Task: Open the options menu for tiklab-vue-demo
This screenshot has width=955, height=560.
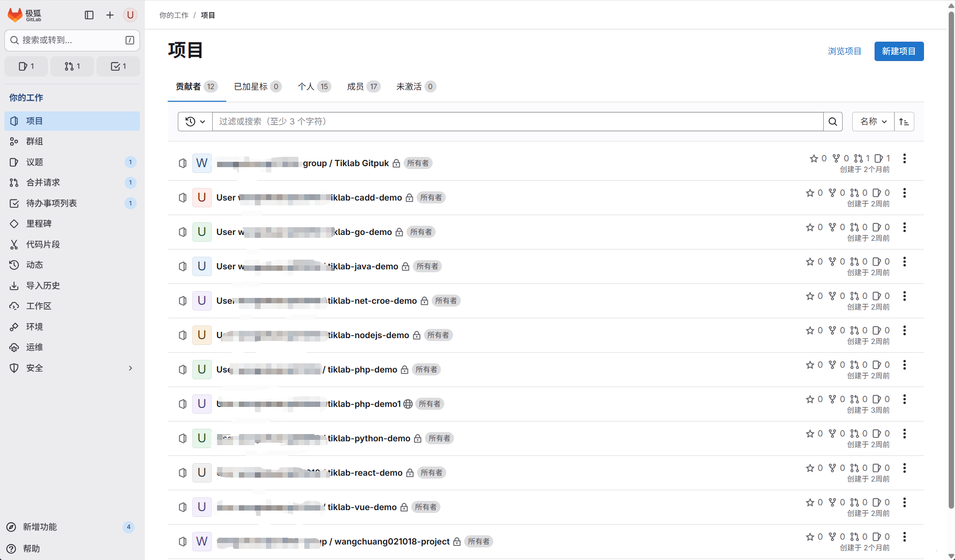Action: tap(905, 502)
